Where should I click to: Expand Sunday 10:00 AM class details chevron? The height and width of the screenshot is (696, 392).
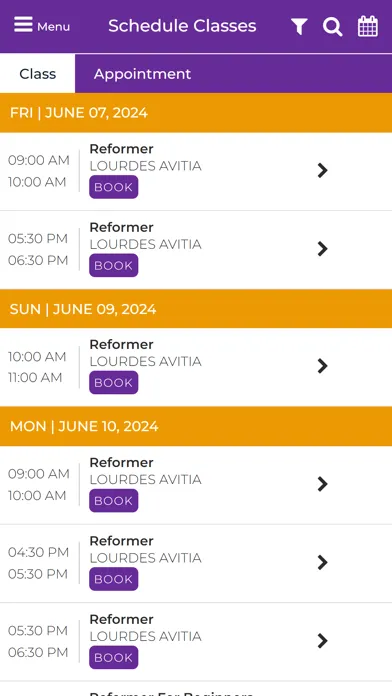pos(323,366)
